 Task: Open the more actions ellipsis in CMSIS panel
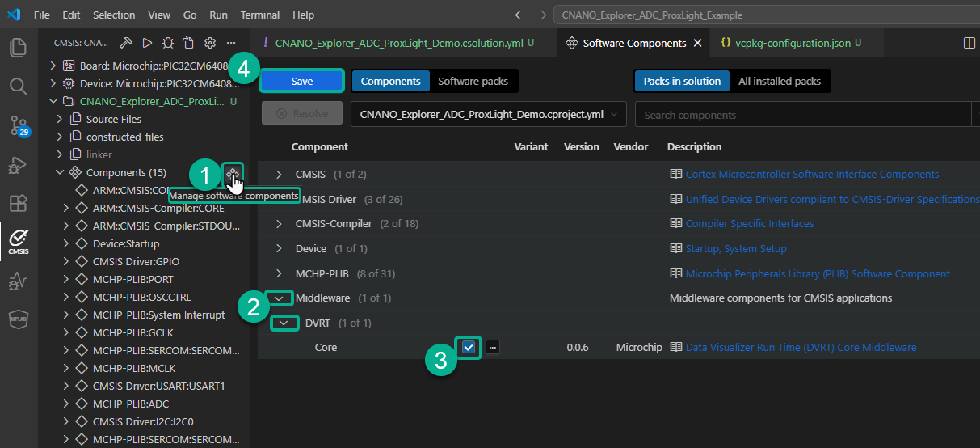(x=231, y=43)
